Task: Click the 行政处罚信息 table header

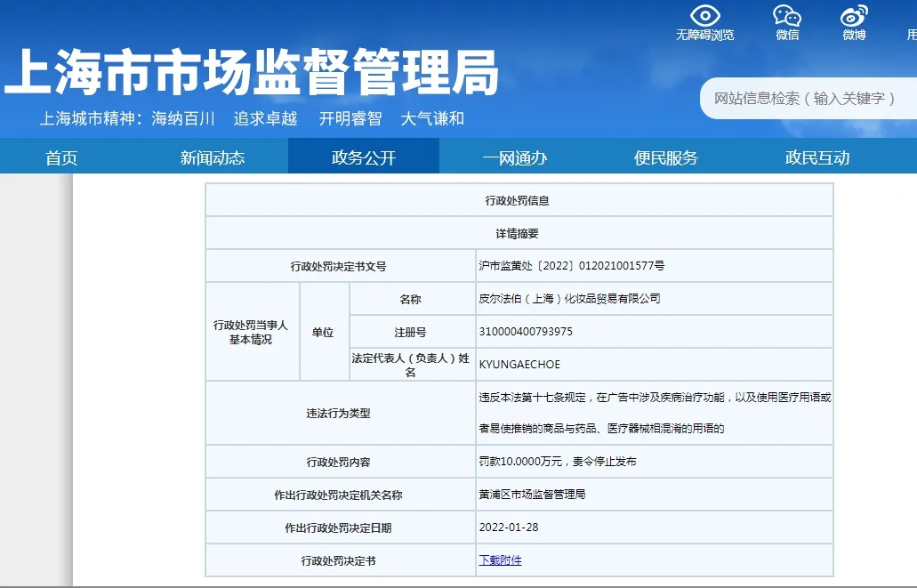Action: tap(519, 200)
